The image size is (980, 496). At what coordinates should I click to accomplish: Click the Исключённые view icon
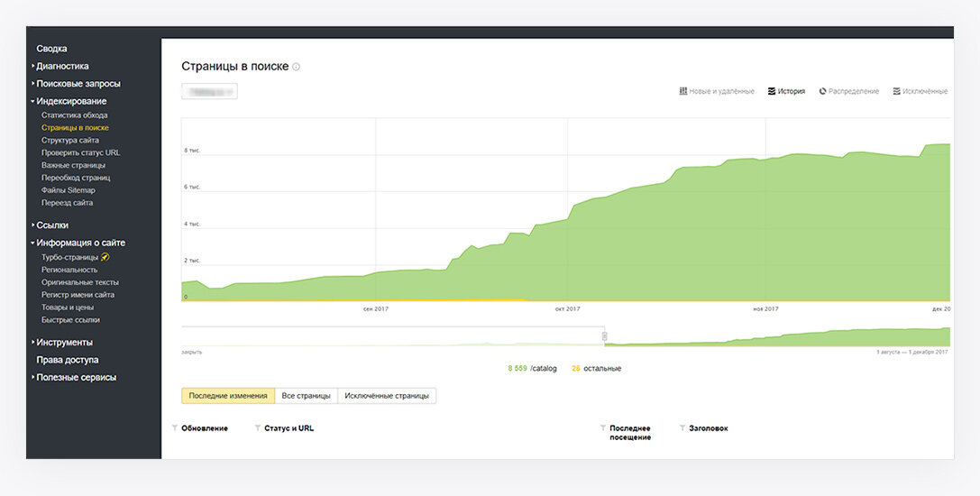(896, 91)
